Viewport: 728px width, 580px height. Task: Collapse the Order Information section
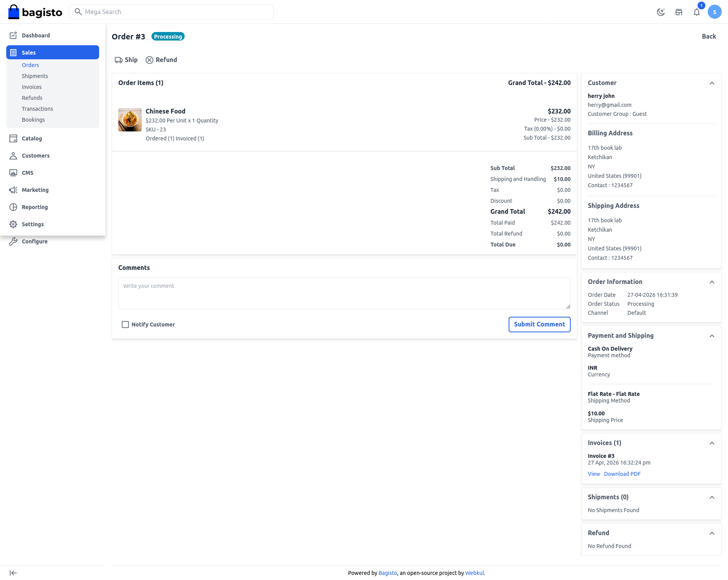[712, 282]
